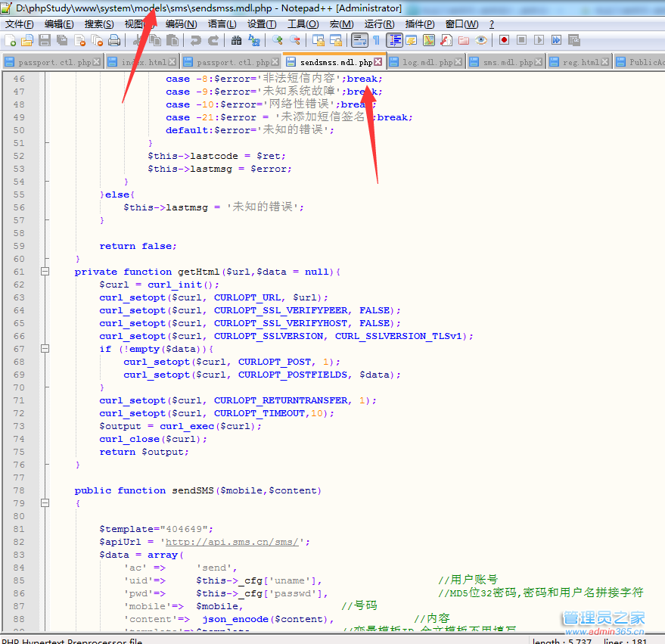
Task: Open the ? help menu
Action: coord(492,24)
